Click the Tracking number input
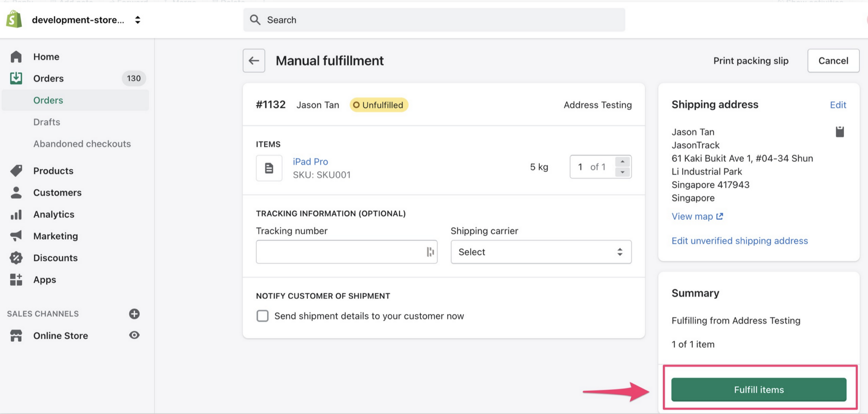This screenshot has width=868, height=414. coord(346,252)
